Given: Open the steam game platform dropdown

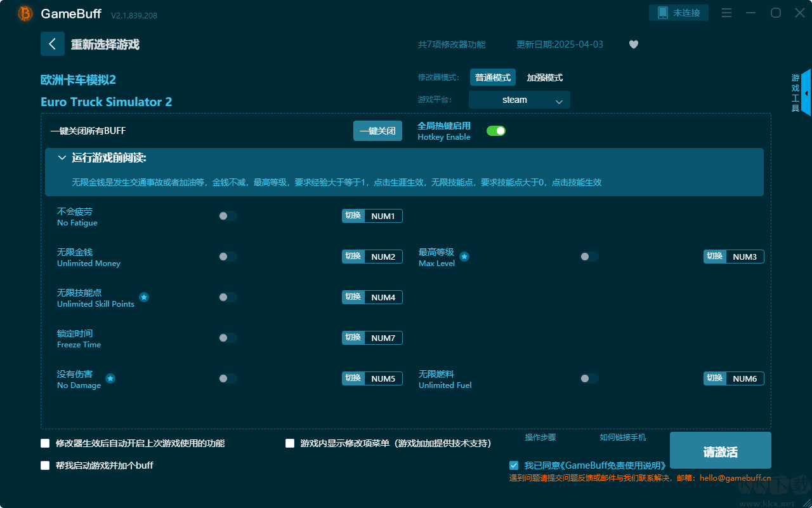Looking at the screenshot, I should coord(519,100).
